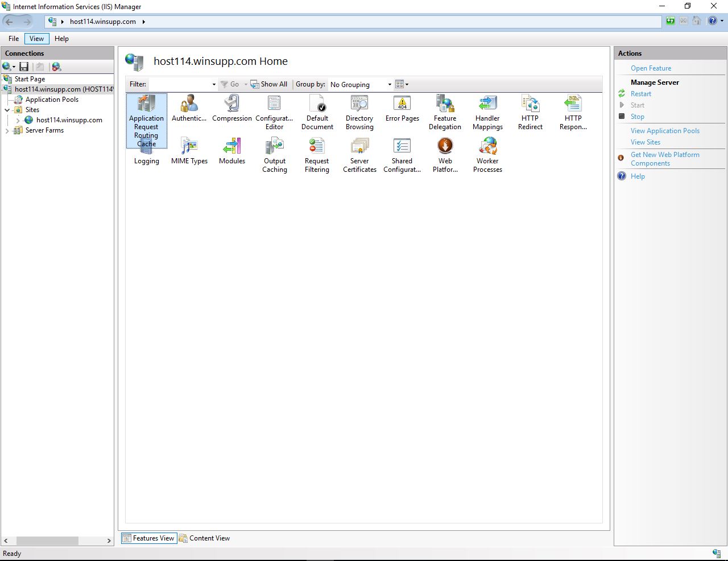The image size is (728, 561).
Task: Click the Back navigation arrow
Action: 9,22
